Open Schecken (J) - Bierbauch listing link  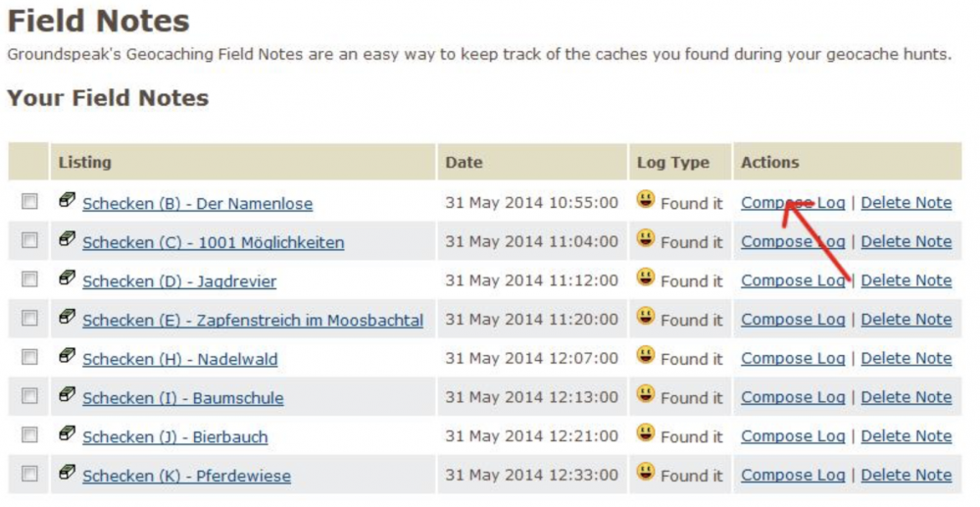click(175, 437)
